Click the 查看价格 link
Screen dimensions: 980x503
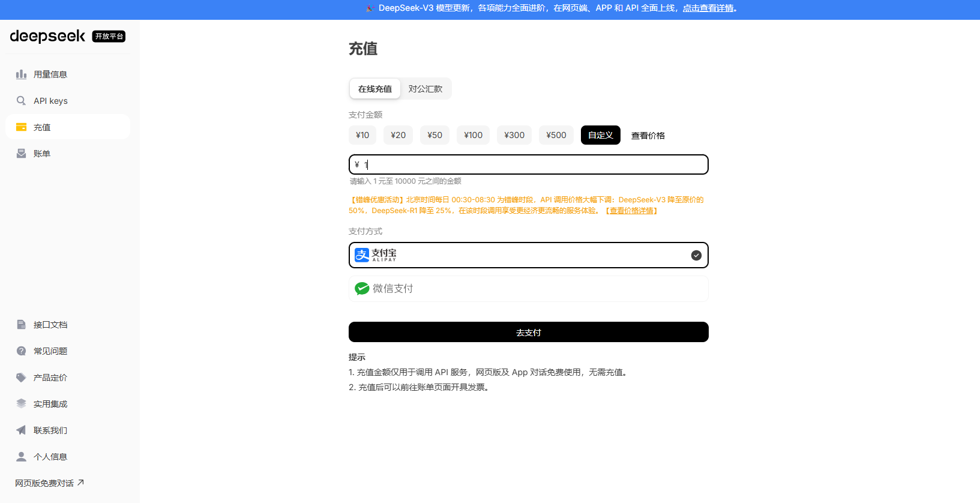pos(648,136)
